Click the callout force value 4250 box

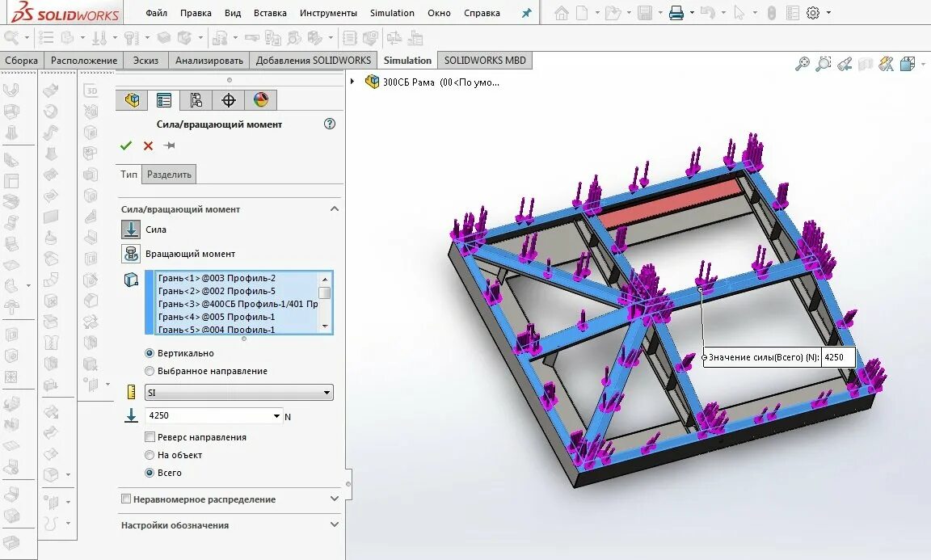pos(838,357)
